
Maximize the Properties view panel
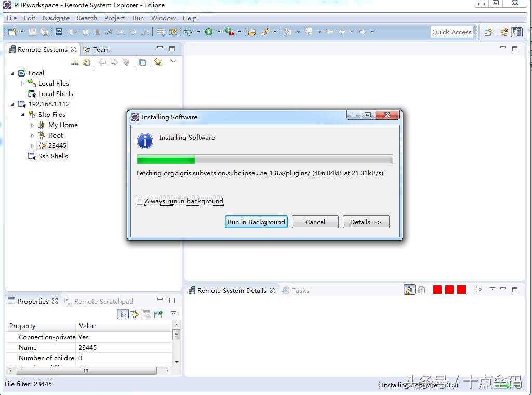(172, 301)
